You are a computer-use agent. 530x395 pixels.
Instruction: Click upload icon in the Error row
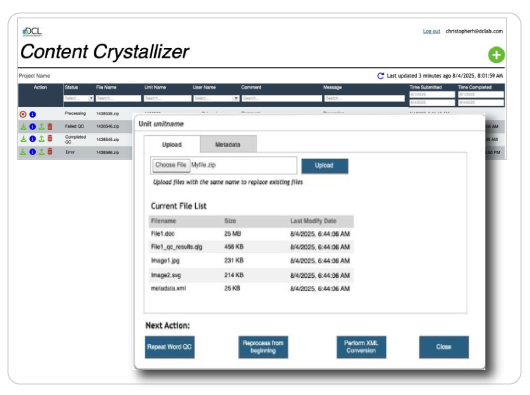tap(41, 152)
